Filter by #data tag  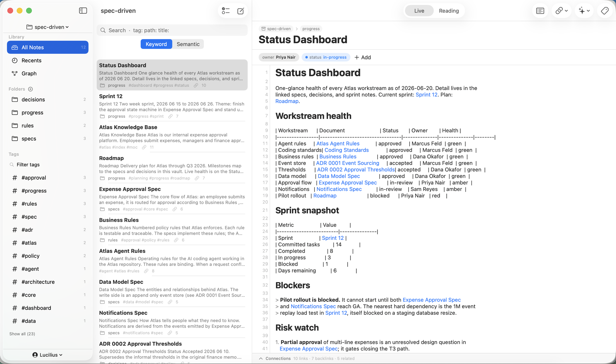point(48,321)
